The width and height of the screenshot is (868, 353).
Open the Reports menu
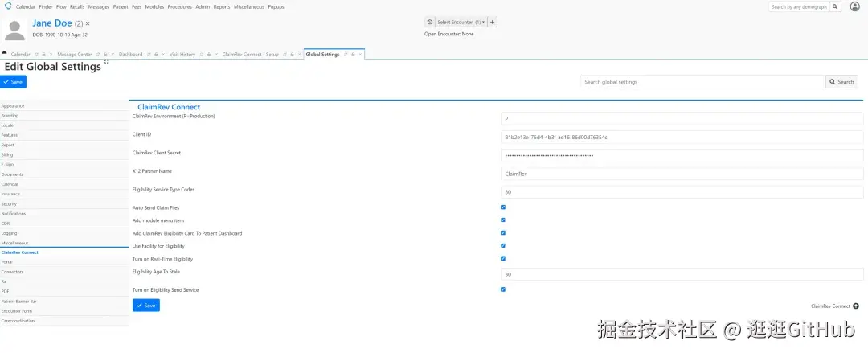pos(222,7)
